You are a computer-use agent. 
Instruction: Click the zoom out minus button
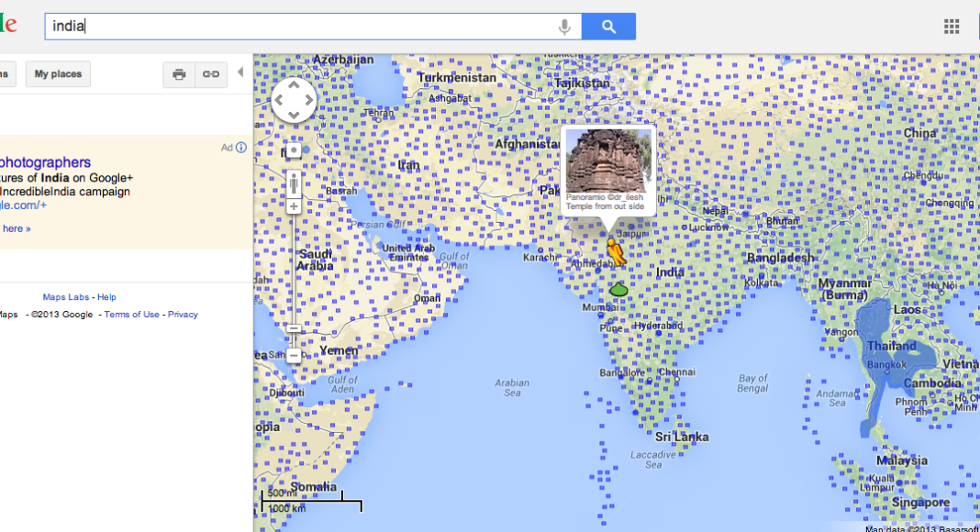(294, 355)
